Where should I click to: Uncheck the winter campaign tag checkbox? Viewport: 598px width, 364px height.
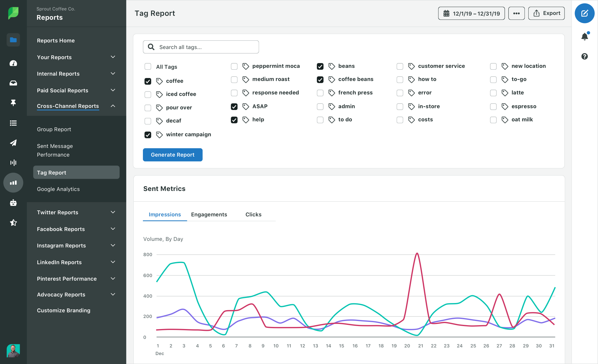[148, 135]
